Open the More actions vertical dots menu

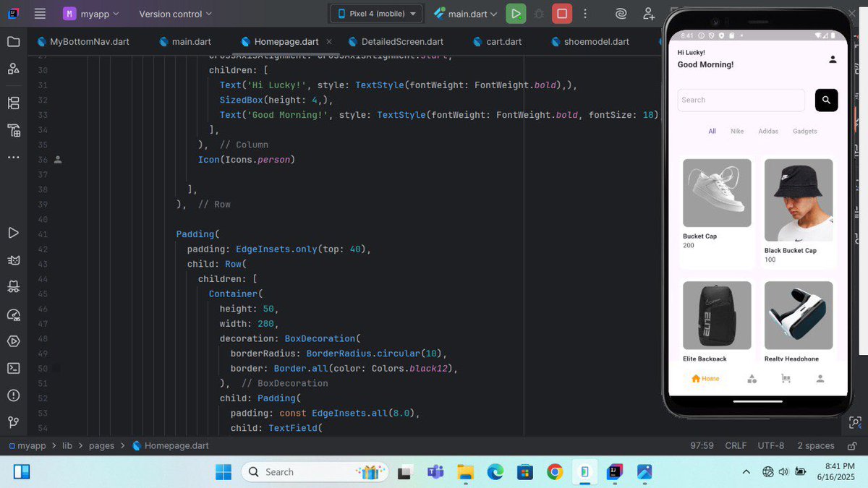tap(585, 14)
